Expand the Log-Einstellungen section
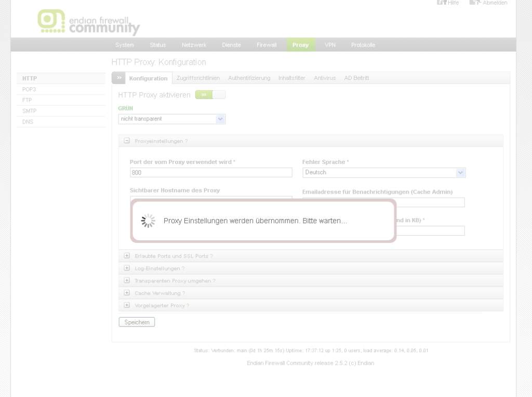Viewport: 532px width, 397px height. (x=127, y=268)
